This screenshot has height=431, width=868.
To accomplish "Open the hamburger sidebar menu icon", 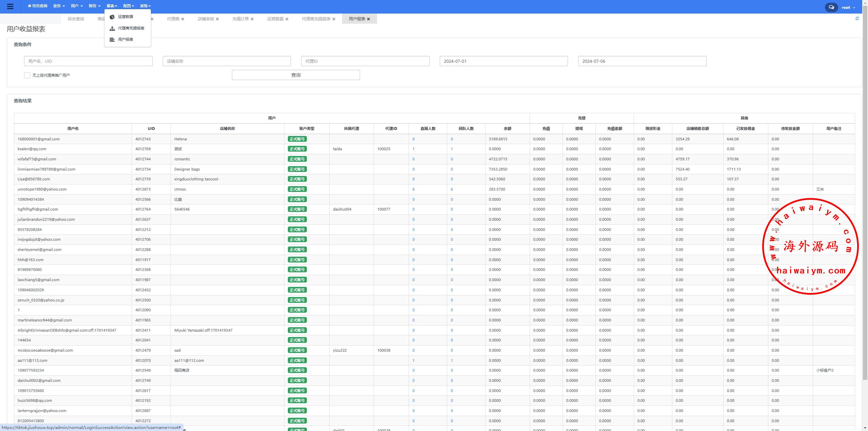I will pos(10,6).
